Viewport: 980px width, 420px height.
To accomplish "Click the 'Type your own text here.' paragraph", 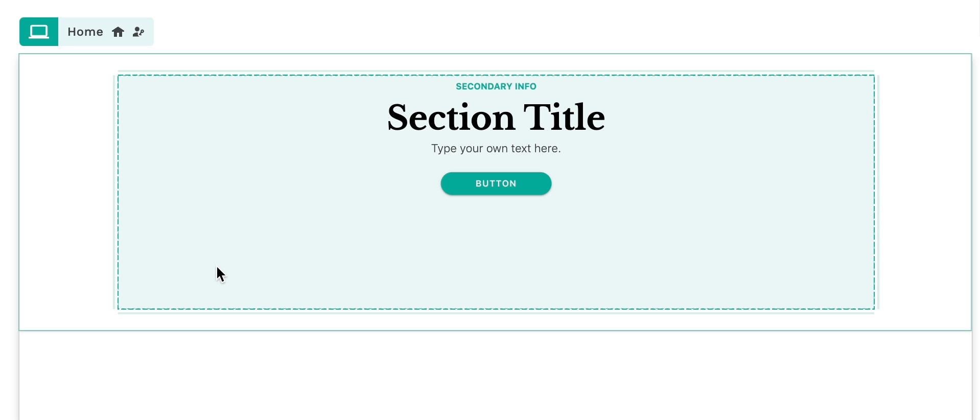I will [x=496, y=149].
